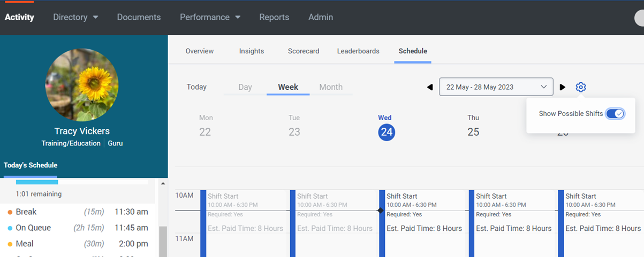Select Wednesday 24 date circle

click(x=387, y=132)
